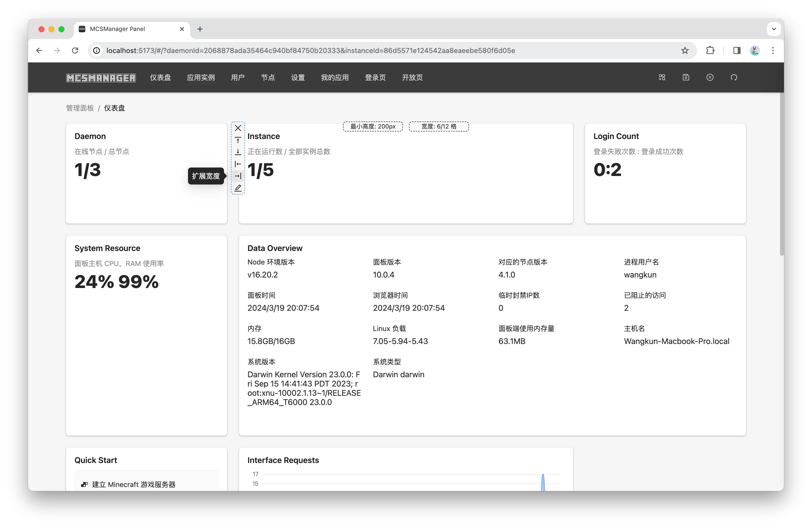
Task: Click the browser address bar URL
Action: (310, 50)
